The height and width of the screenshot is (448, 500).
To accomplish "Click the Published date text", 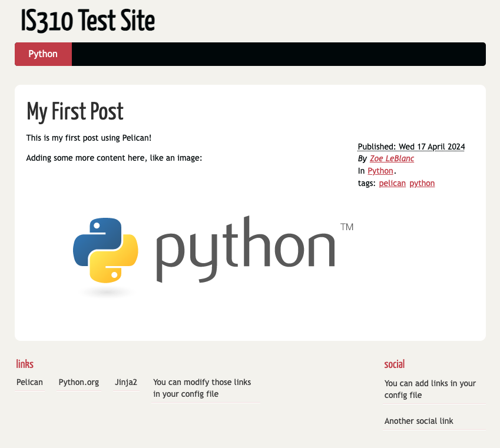I will pos(411,147).
